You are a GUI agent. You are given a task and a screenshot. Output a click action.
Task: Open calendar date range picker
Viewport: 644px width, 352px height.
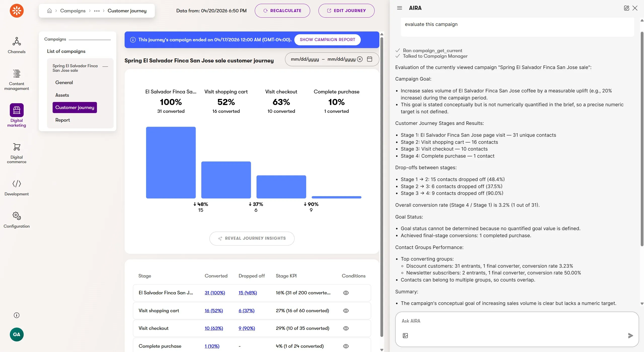coord(370,59)
